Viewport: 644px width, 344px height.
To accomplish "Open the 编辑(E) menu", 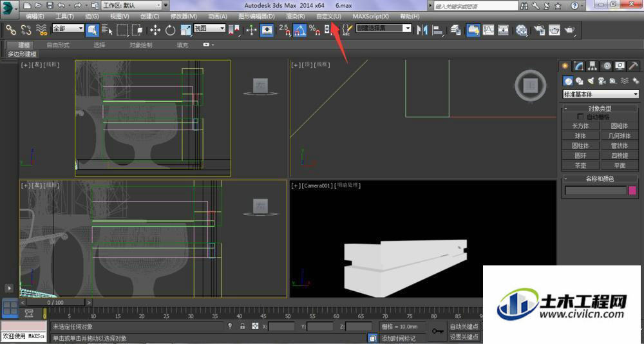I will click(35, 17).
